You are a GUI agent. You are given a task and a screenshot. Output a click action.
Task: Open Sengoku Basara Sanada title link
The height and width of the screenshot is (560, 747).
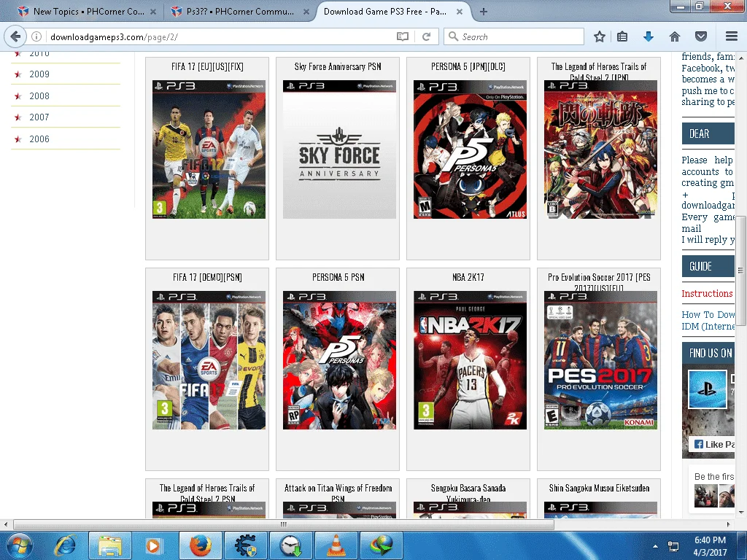pyautogui.click(x=468, y=492)
